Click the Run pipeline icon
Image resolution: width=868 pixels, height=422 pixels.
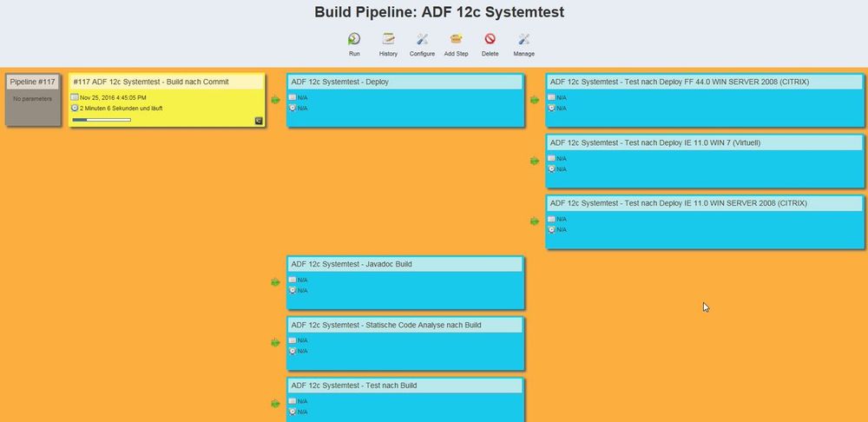pos(354,39)
